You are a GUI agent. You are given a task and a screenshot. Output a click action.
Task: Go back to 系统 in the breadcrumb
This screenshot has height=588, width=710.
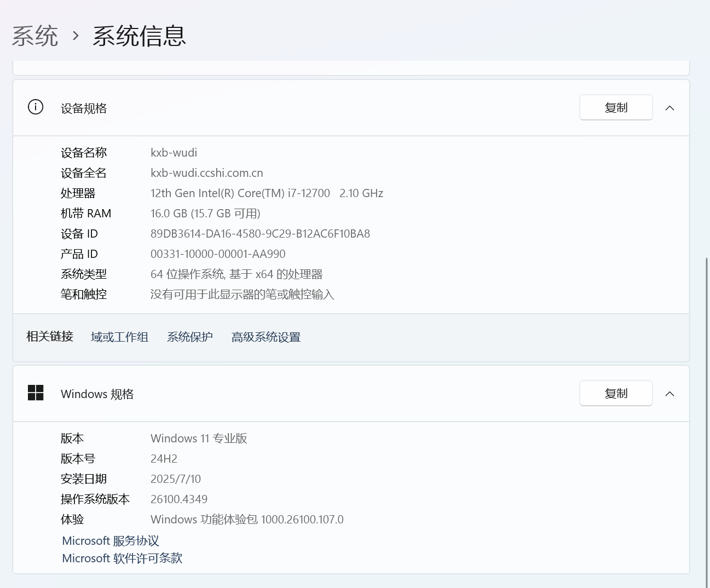pyautogui.click(x=35, y=36)
